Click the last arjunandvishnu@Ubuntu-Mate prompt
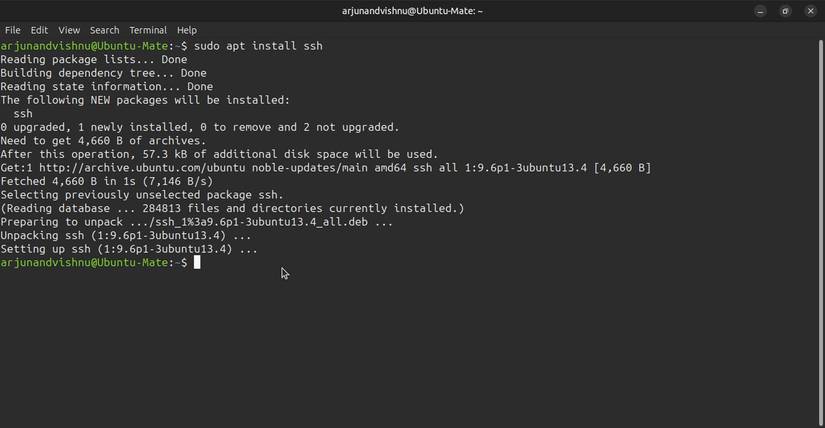The image size is (825, 428). (x=90, y=263)
